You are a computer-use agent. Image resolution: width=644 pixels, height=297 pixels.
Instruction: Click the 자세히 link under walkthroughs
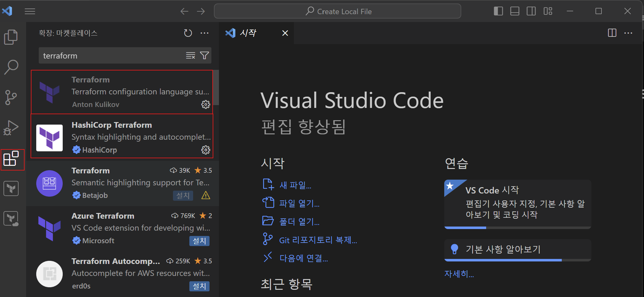459,274
